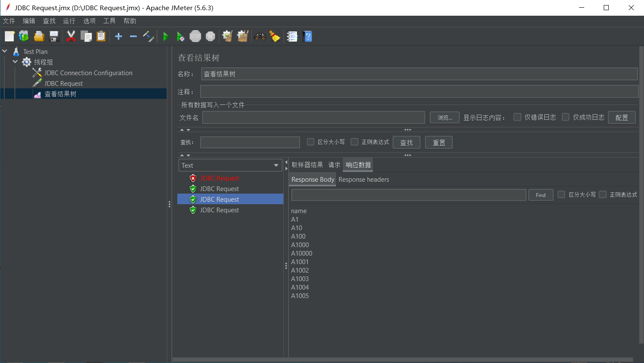Click the Paste clipboard icon

(x=101, y=37)
